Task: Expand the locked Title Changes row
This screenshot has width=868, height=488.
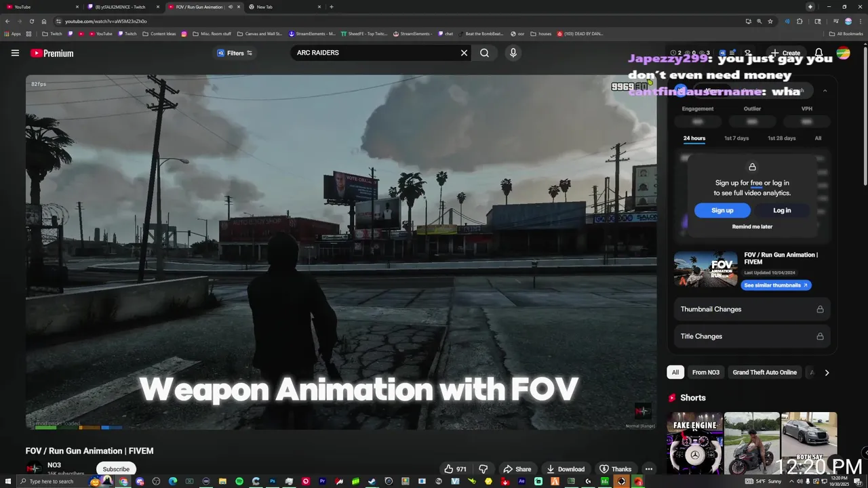Action: point(752,336)
